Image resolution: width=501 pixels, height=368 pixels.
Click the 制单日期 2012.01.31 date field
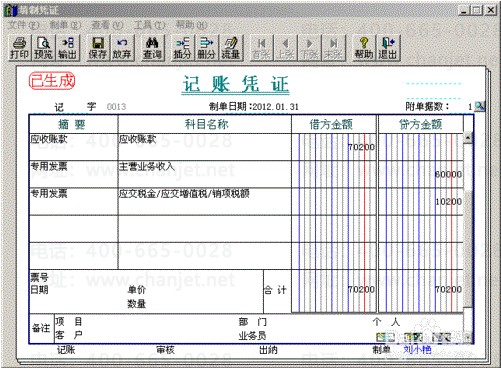(x=253, y=107)
